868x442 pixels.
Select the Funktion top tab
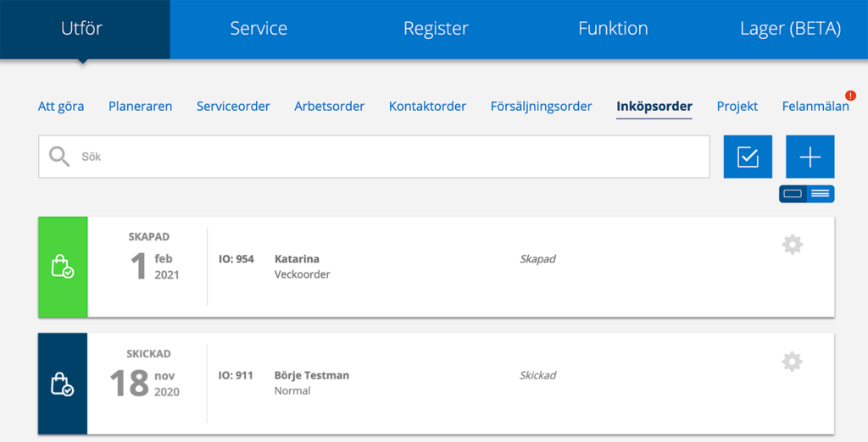click(613, 29)
